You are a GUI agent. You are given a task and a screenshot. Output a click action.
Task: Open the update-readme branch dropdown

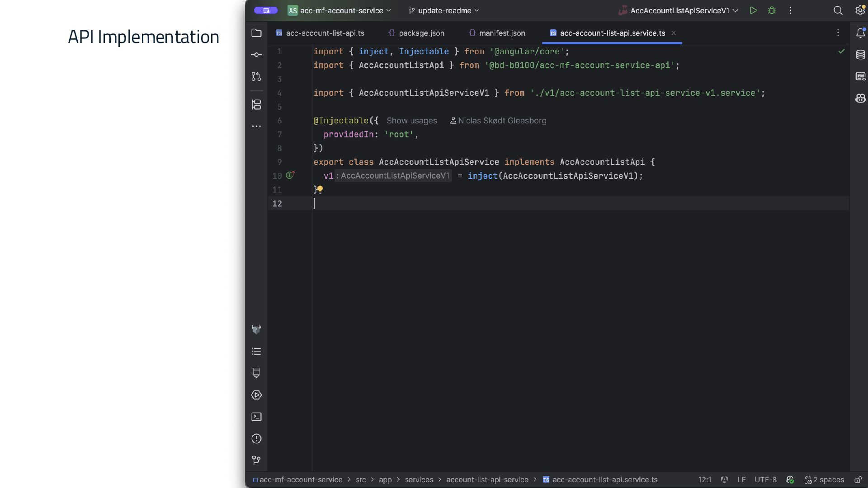[x=444, y=10]
